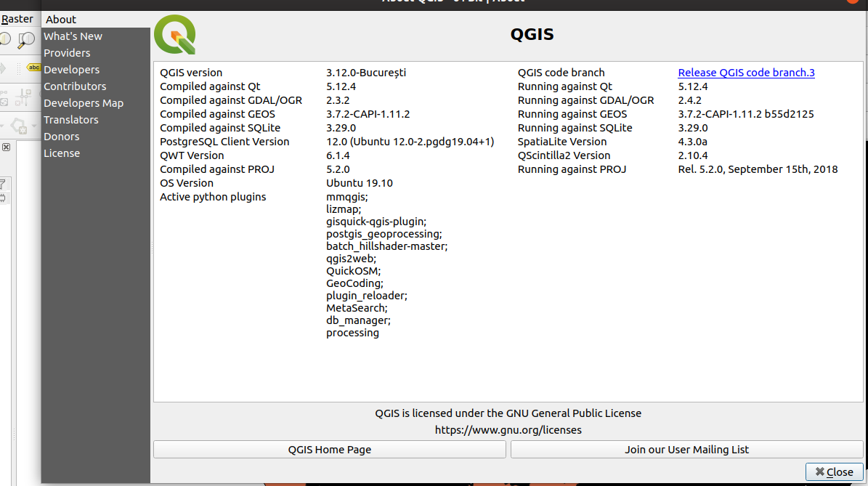Click the https://www.gnu.org/licenses text
Viewport: 868px width, 486px height.
click(x=508, y=430)
